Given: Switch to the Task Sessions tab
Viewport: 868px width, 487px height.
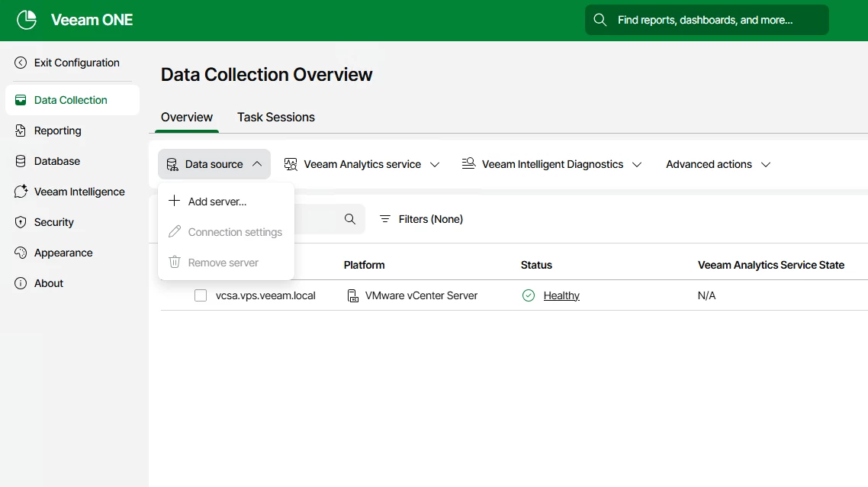Looking at the screenshot, I should (276, 118).
